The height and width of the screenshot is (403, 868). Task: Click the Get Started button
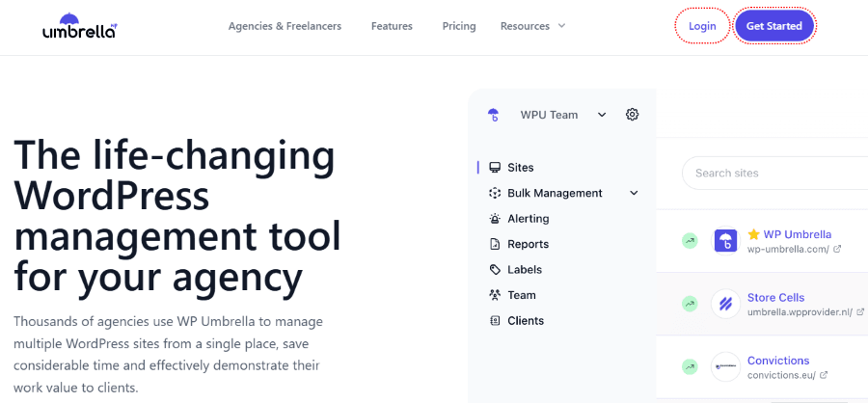(773, 26)
